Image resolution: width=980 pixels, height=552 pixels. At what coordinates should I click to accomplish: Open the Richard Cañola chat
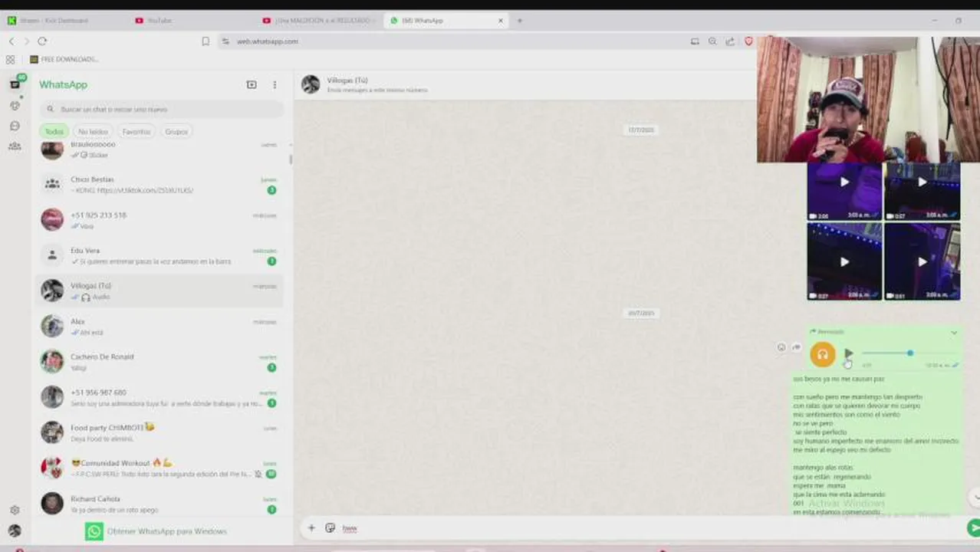(x=159, y=504)
